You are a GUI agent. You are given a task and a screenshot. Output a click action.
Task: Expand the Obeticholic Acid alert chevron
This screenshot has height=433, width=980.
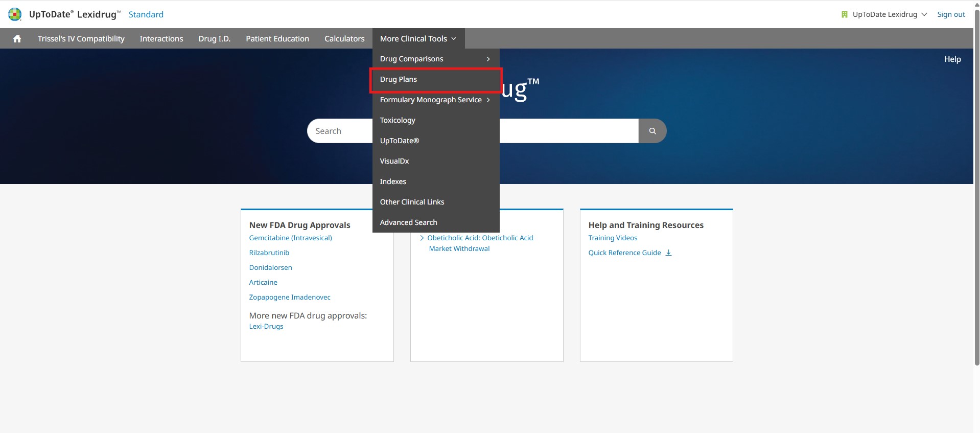422,238
